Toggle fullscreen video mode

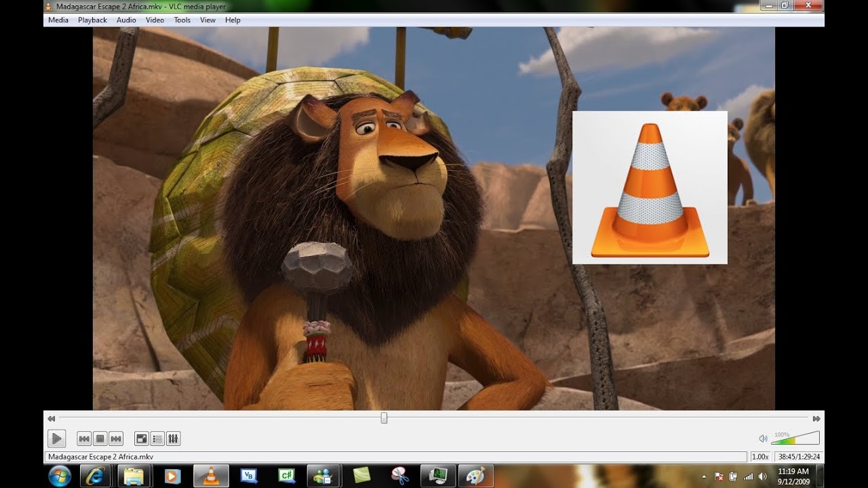pos(142,439)
